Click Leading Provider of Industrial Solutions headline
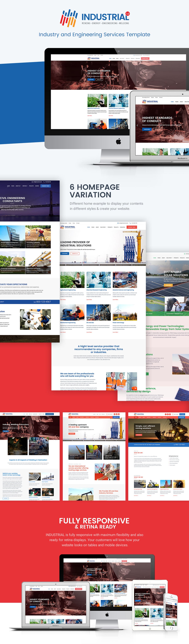The height and width of the screenshot is (644, 189). pyautogui.click(x=76, y=244)
